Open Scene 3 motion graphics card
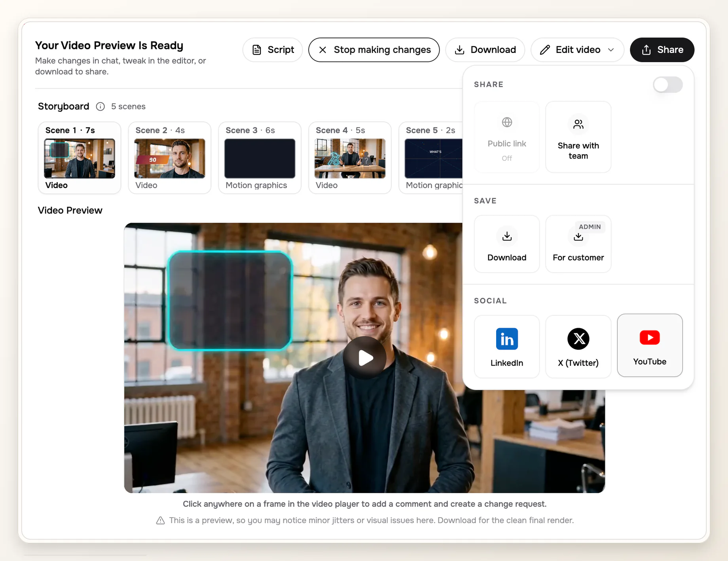728x561 pixels. (x=260, y=158)
